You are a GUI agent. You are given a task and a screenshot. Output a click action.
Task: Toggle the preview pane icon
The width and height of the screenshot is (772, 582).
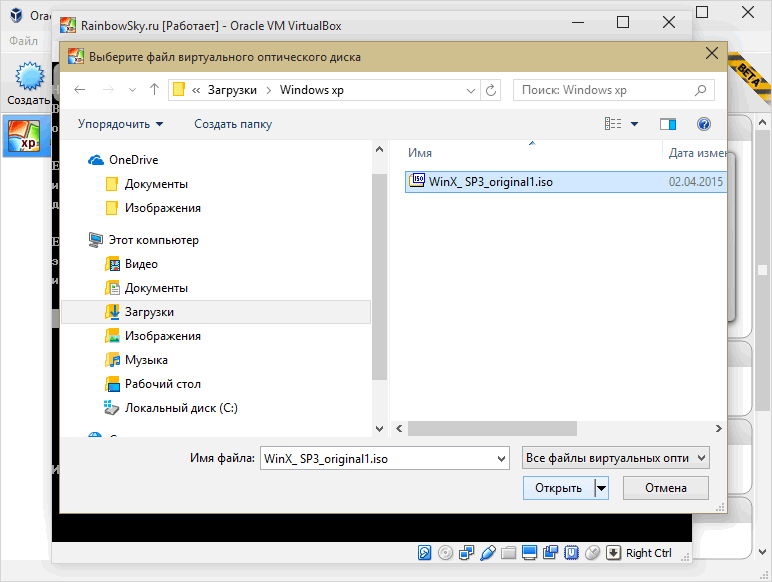coord(668,124)
